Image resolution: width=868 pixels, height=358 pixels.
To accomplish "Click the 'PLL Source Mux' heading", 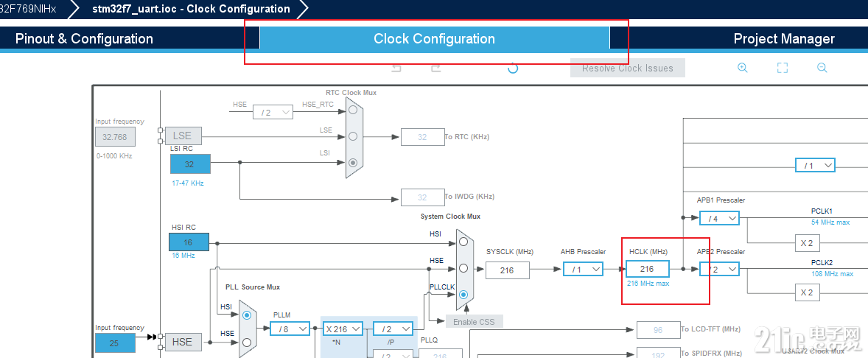I will [x=253, y=287].
